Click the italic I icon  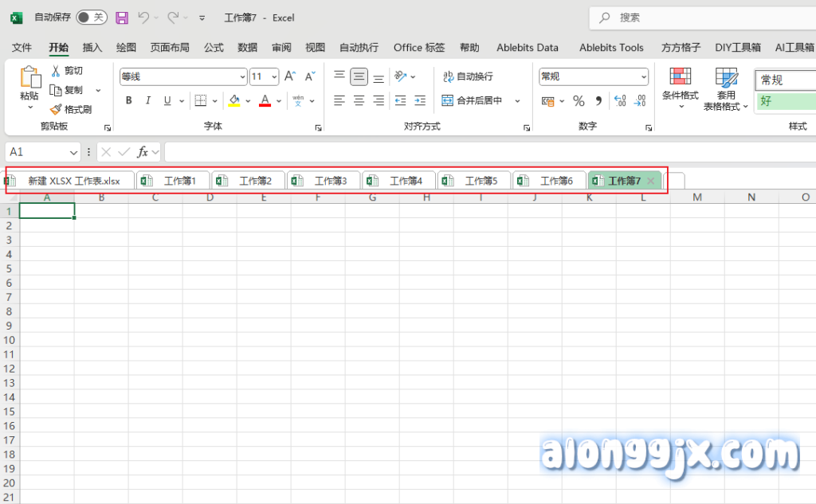click(x=148, y=100)
